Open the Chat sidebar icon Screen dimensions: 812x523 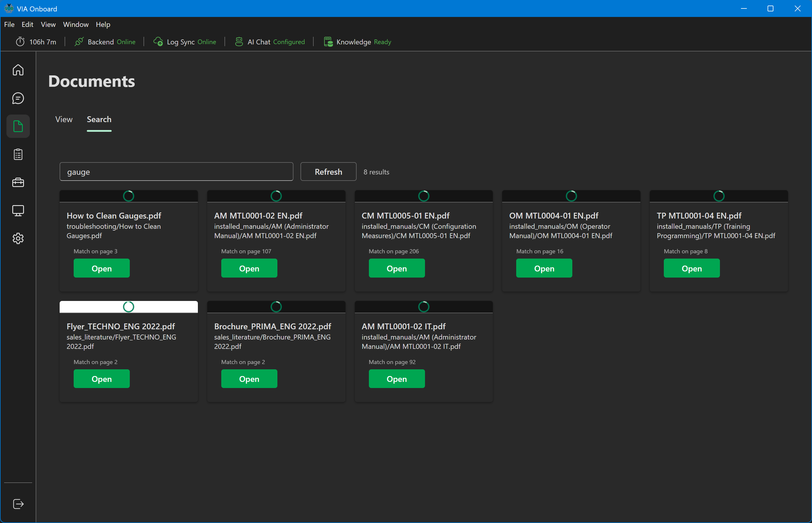(x=18, y=98)
